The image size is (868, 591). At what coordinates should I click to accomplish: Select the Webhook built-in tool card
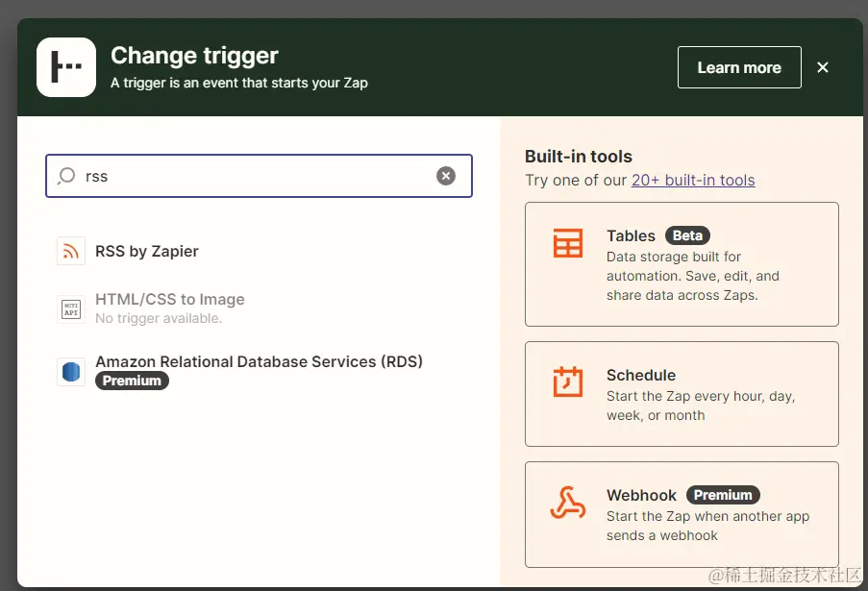click(682, 515)
